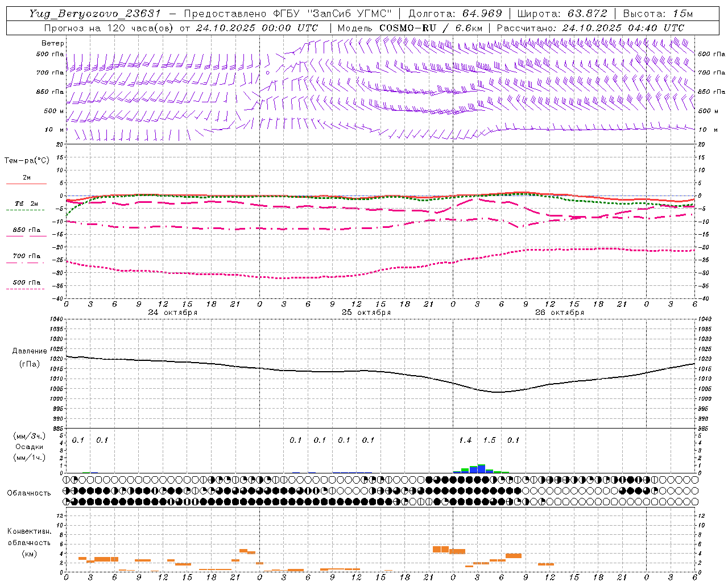This screenshot has height=582, width=728.
Task: Click the Давление pressure panel label
Action: (30, 351)
